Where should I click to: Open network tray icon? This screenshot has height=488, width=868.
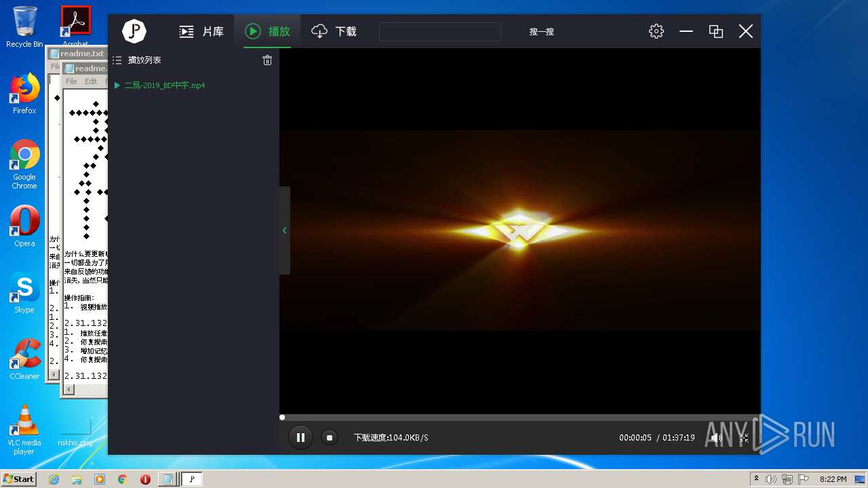787,479
